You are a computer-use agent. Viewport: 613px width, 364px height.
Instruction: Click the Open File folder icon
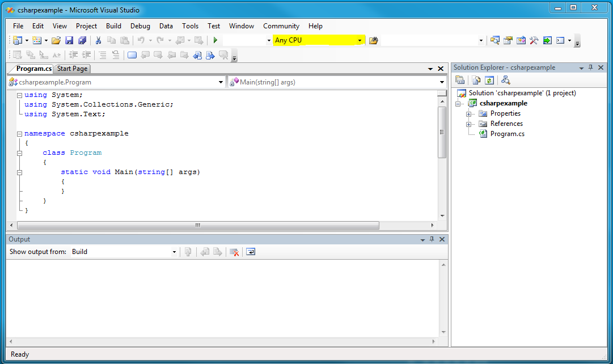[x=56, y=40]
